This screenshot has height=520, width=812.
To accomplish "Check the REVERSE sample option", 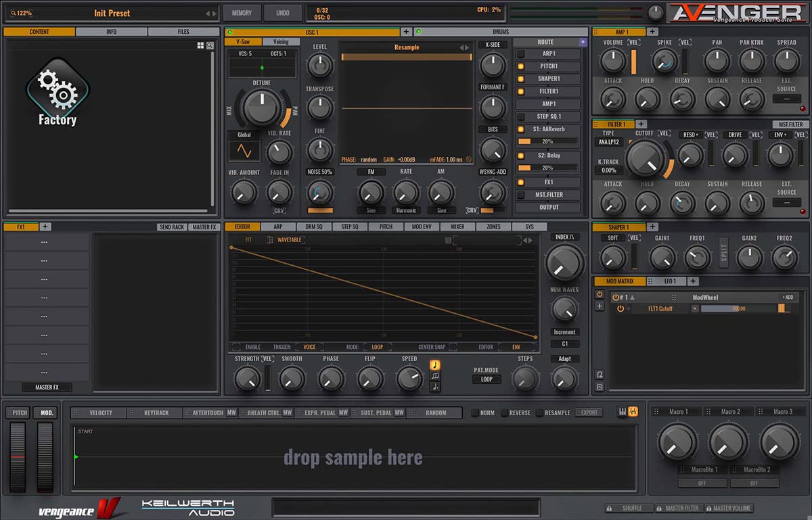I will pos(504,412).
